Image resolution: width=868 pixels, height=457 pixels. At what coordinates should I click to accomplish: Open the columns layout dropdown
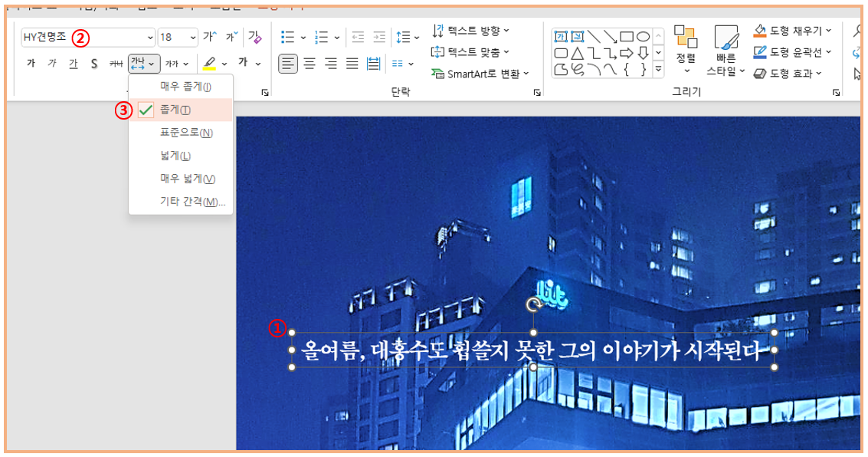click(402, 64)
